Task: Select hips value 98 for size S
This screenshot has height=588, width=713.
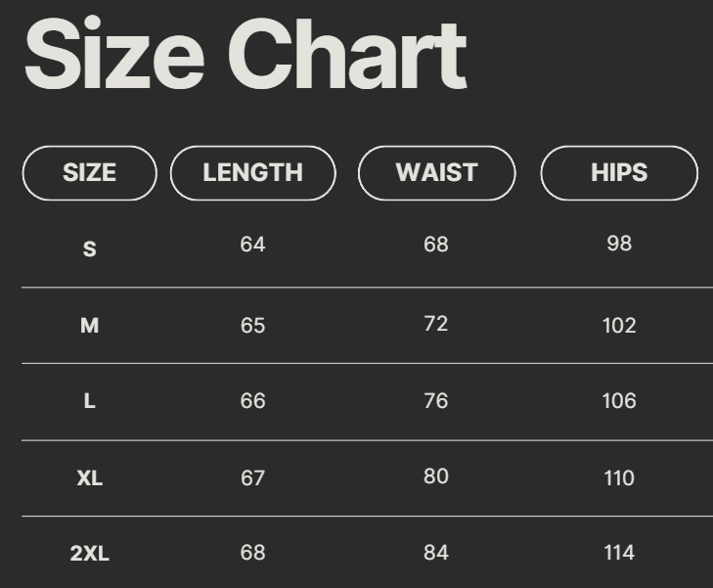Action: point(619,244)
